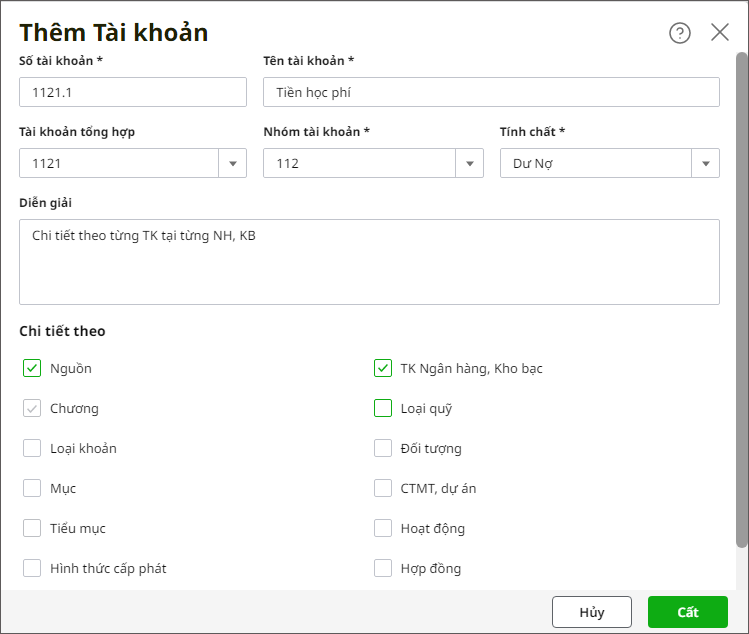Check the CTMT, dự án box

coord(383,488)
